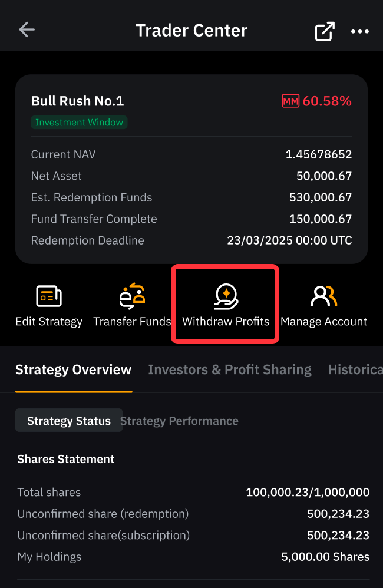Click the Investment Window status tag
The height and width of the screenshot is (588, 383).
click(79, 122)
